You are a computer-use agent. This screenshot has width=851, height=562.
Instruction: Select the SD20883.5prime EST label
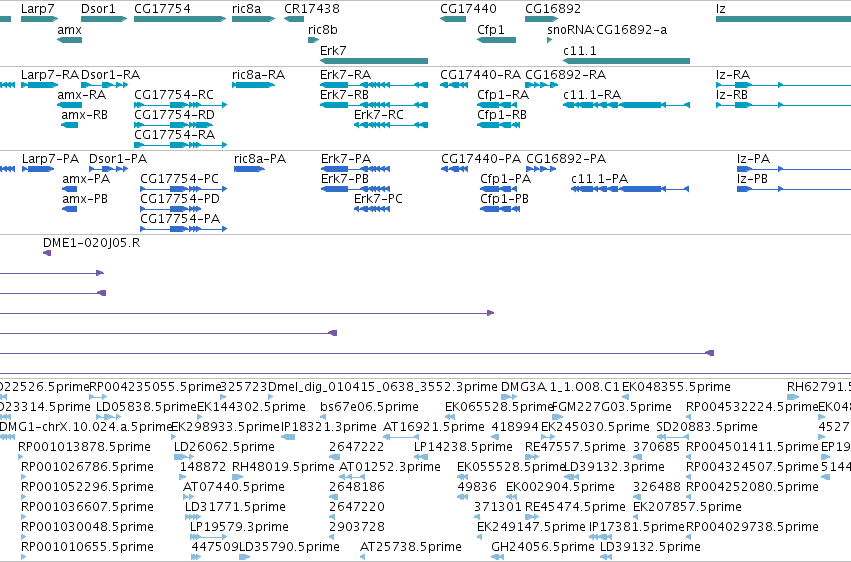[707, 427]
